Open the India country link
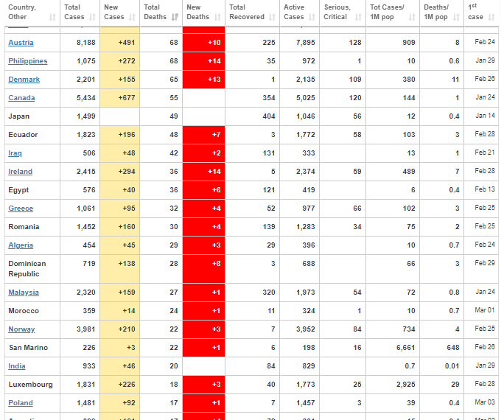 click(17, 366)
